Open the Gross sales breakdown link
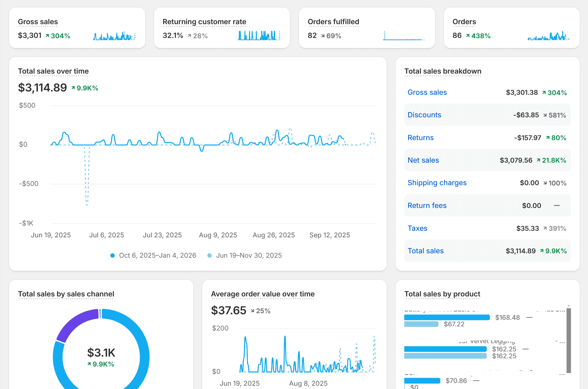This screenshot has height=389, width=588. coord(427,92)
